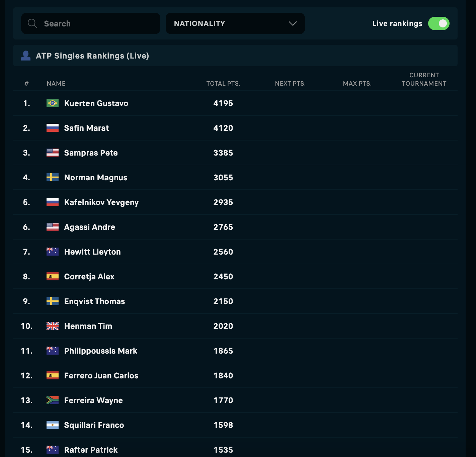Viewport: 476px width, 457px height.
Task: Open player Safin Marat
Action: 86,128
